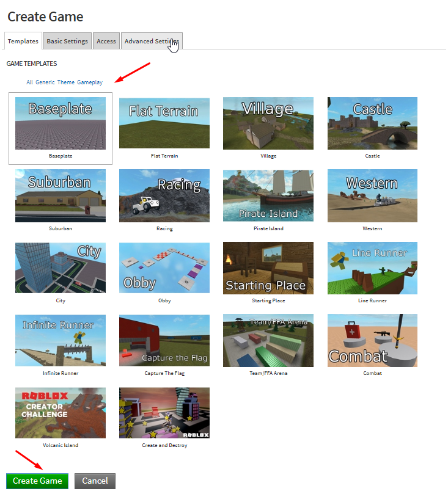448x502 pixels.
Task: Pick the Volcanic Island Creator Challenge thumbnail
Action: pyautogui.click(x=61, y=413)
